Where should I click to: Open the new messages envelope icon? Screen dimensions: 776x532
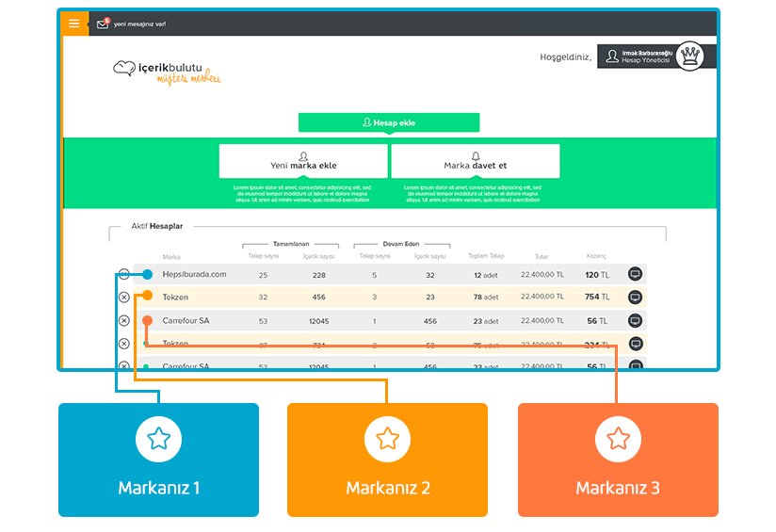(x=104, y=24)
